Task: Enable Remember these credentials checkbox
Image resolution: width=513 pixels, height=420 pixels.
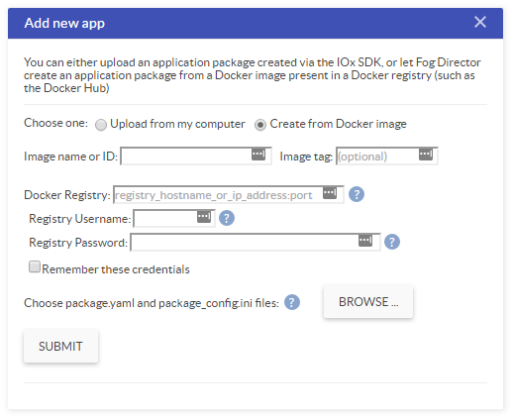Action: pyautogui.click(x=35, y=266)
